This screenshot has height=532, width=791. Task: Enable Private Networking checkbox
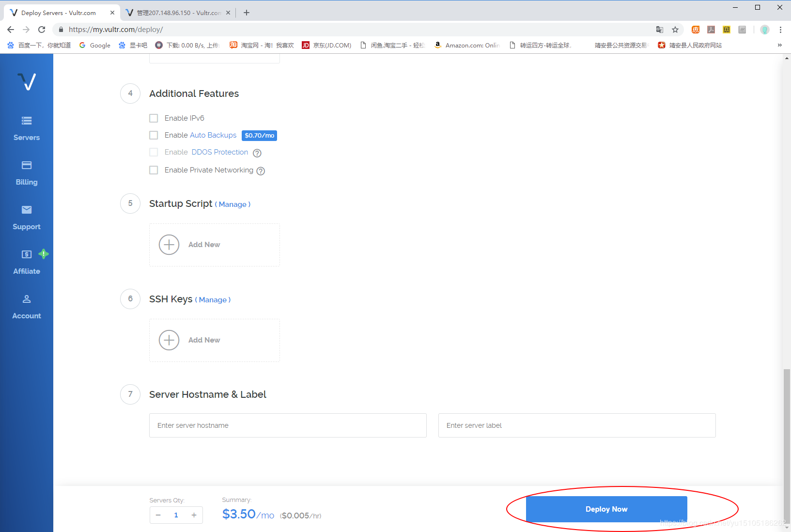[154, 170]
